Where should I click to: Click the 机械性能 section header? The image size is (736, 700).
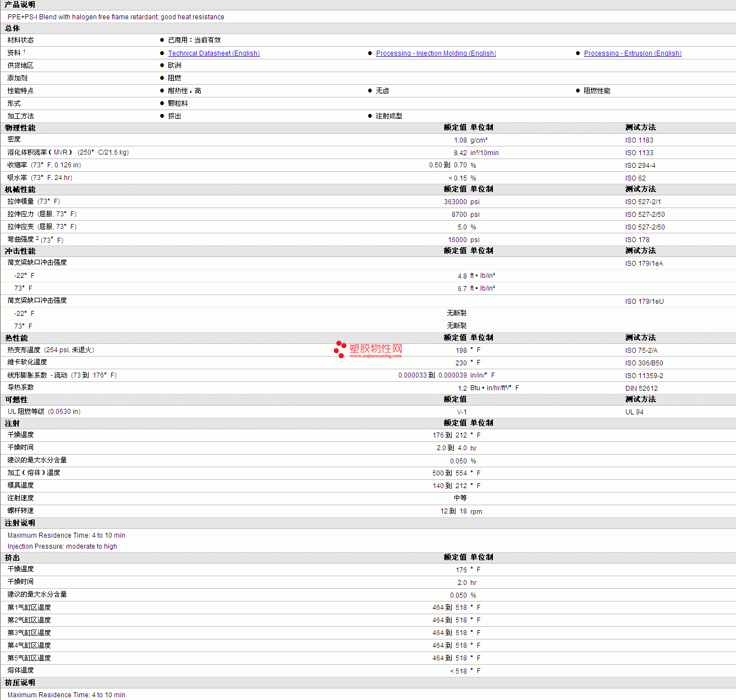20,189
